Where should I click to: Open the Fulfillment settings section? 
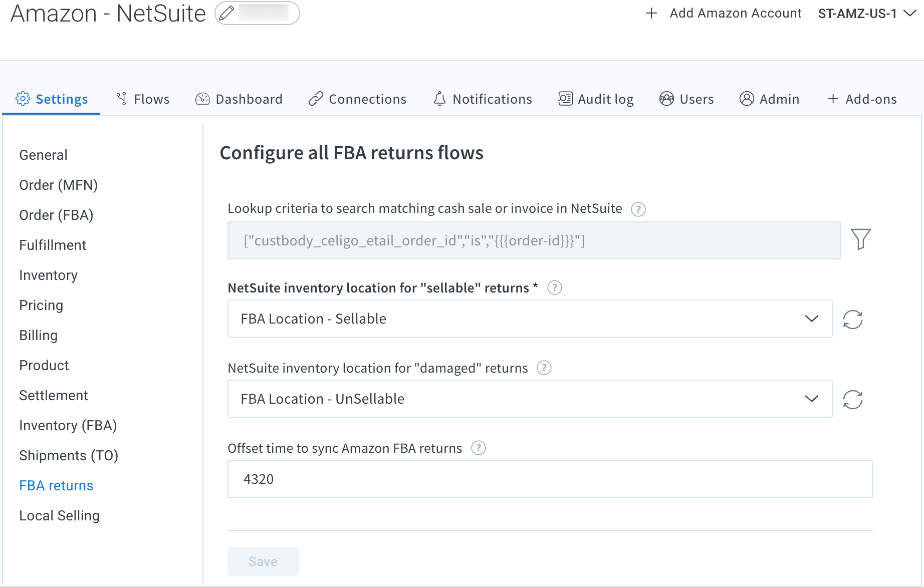pos(53,245)
